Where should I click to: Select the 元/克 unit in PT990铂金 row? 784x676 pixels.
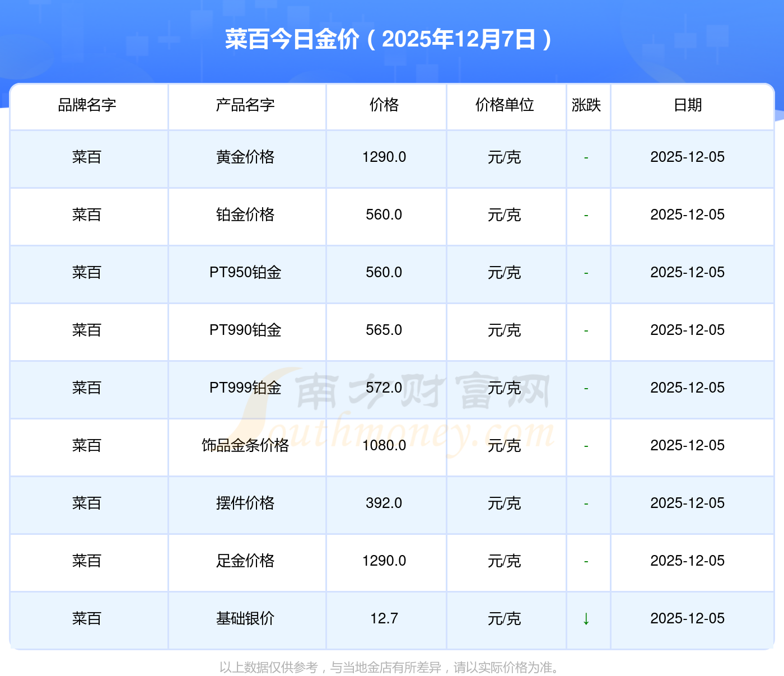[x=505, y=330]
